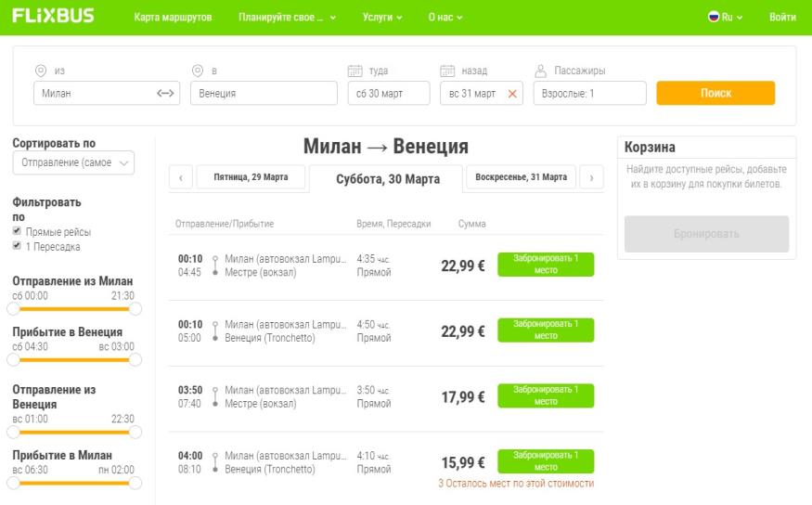The width and height of the screenshot is (812, 505).
Task: Click the Пассажиры field showing Взрослые: 1
Action: tap(589, 94)
